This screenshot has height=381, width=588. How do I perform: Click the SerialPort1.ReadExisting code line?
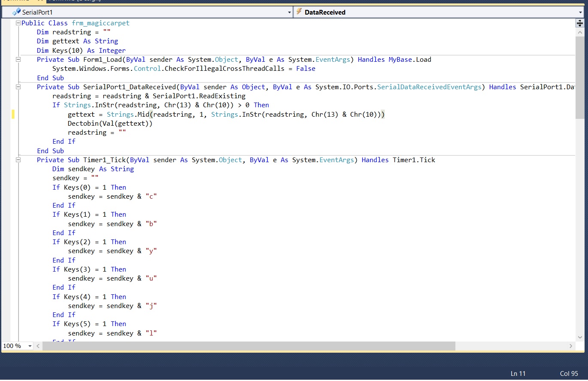(x=149, y=96)
